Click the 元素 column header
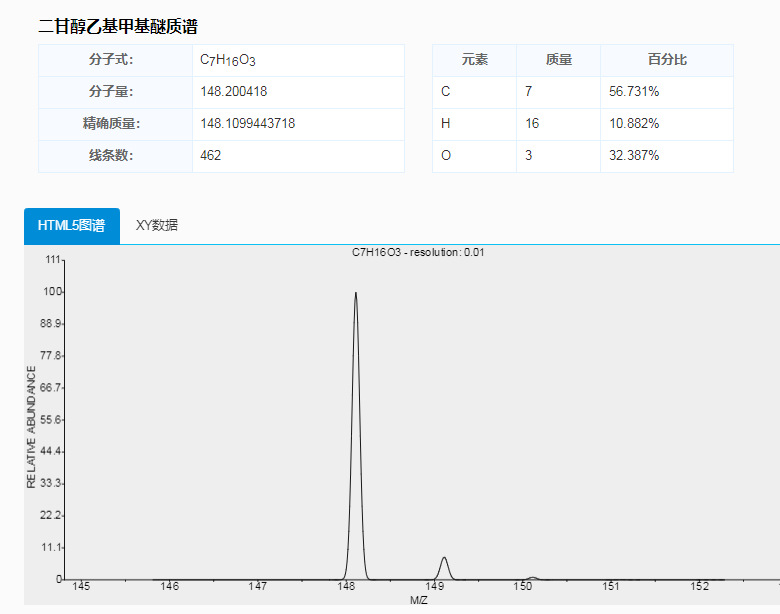780x614 pixels. (474, 60)
